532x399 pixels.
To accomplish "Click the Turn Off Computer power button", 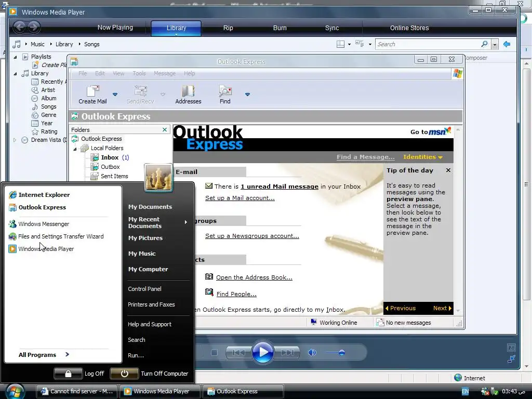I will 125,374.
